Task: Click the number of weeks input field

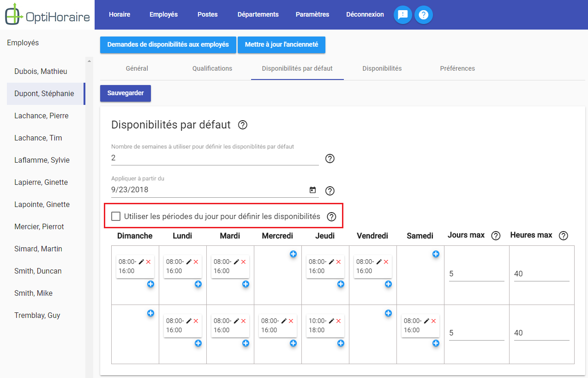Action: (215, 158)
